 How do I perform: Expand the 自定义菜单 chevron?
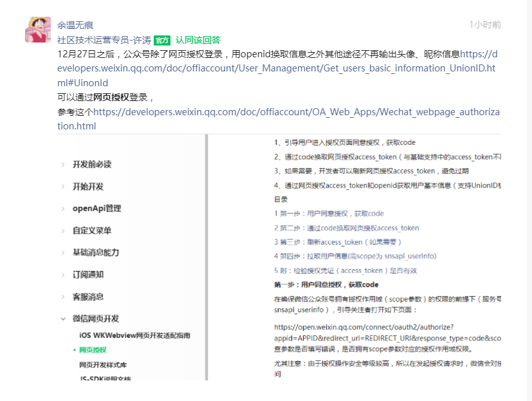pos(63,231)
